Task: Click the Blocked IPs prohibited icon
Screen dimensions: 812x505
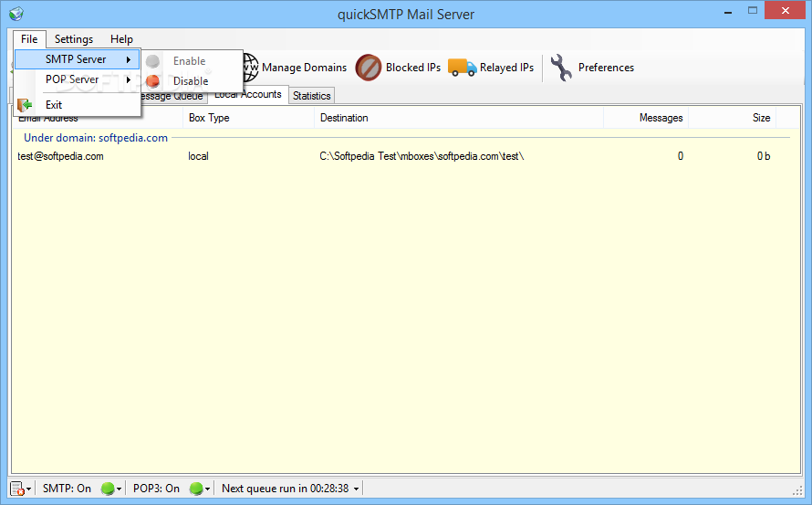Action: [x=369, y=68]
